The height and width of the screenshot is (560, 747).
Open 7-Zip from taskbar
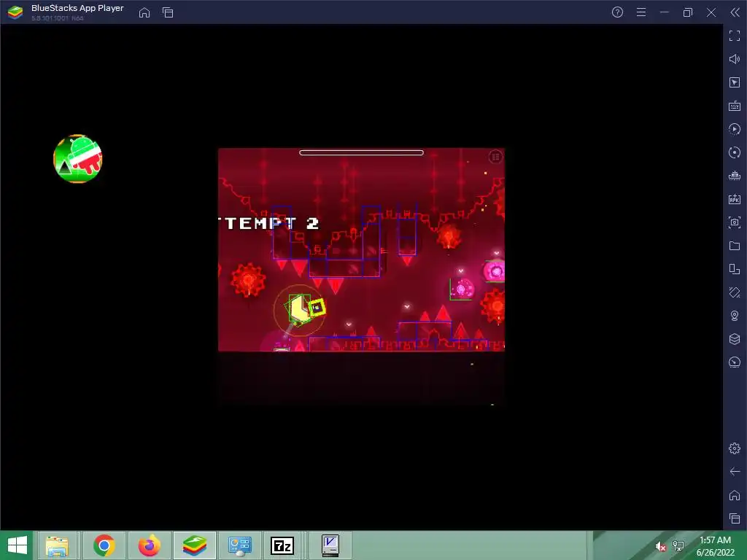click(x=282, y=545)
